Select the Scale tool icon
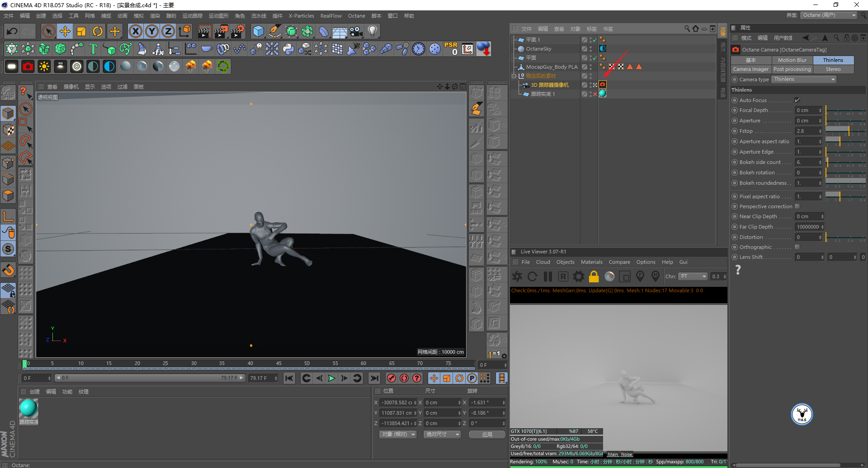Viewport: 868px width, 468px height. (x=81, y=31)
